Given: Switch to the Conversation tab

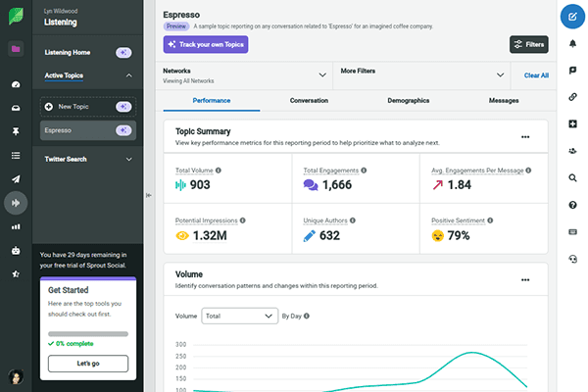Looking at the screenshot, I should pyautogui.click(x=310, y=101).
